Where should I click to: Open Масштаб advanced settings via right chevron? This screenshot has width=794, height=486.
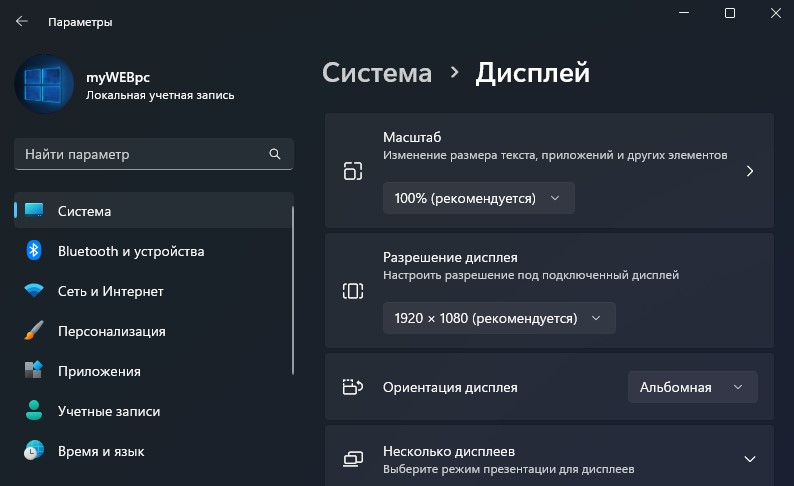click(750, 171)
